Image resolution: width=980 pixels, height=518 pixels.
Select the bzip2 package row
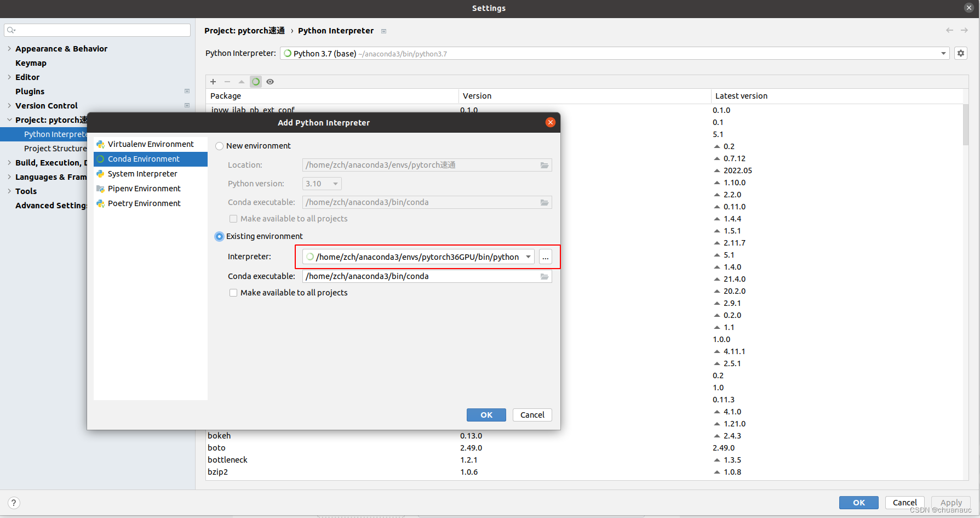[x=584, y=472]
